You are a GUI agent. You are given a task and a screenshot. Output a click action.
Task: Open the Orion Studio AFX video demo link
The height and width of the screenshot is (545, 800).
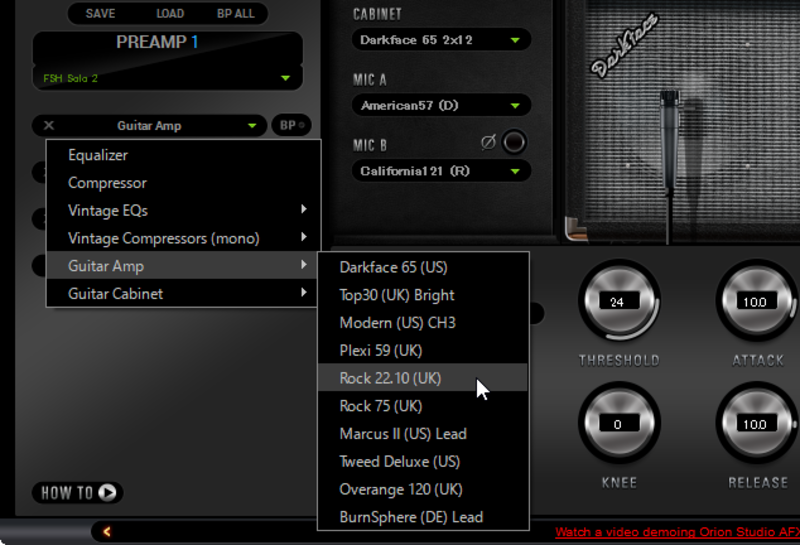point(677,532)
